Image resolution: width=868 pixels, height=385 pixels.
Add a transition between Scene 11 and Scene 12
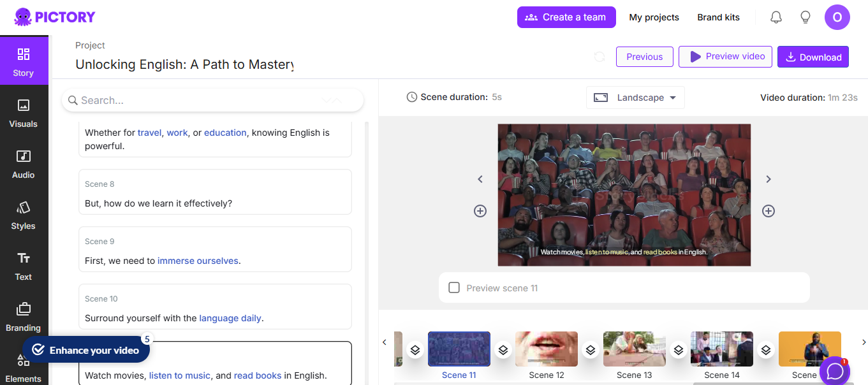503,349
